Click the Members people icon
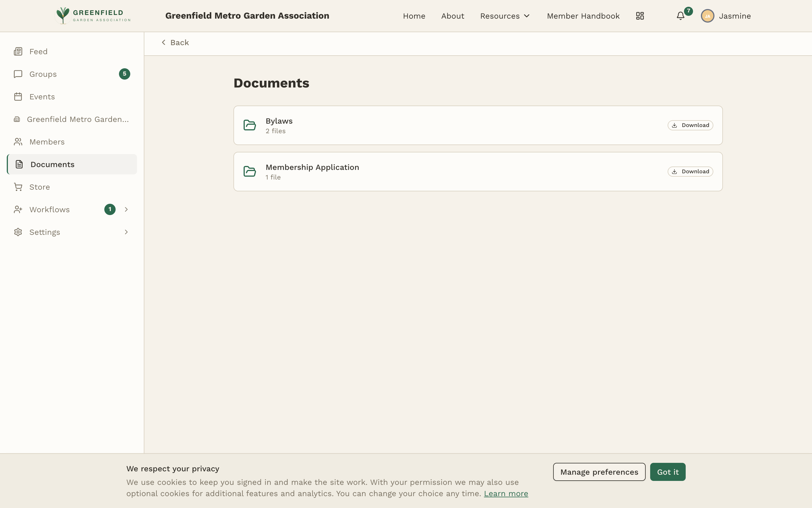The image size is (812, 508). [18, 142]
